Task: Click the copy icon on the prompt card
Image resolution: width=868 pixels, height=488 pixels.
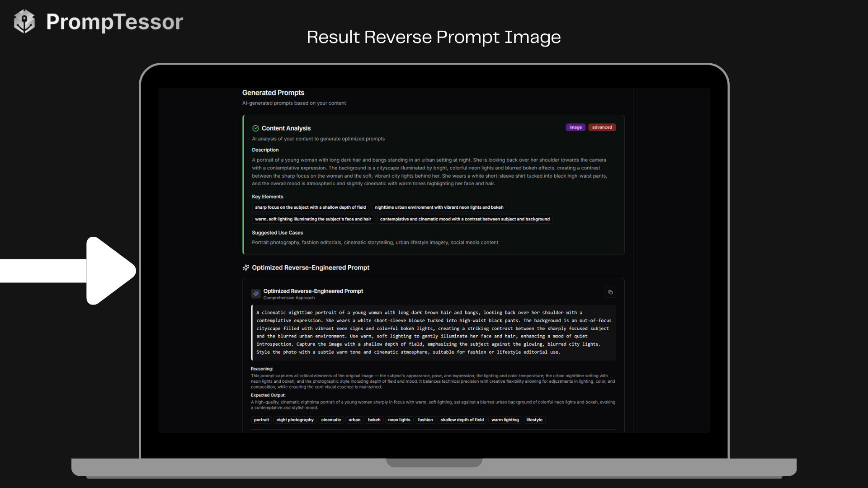Action: 610,292
